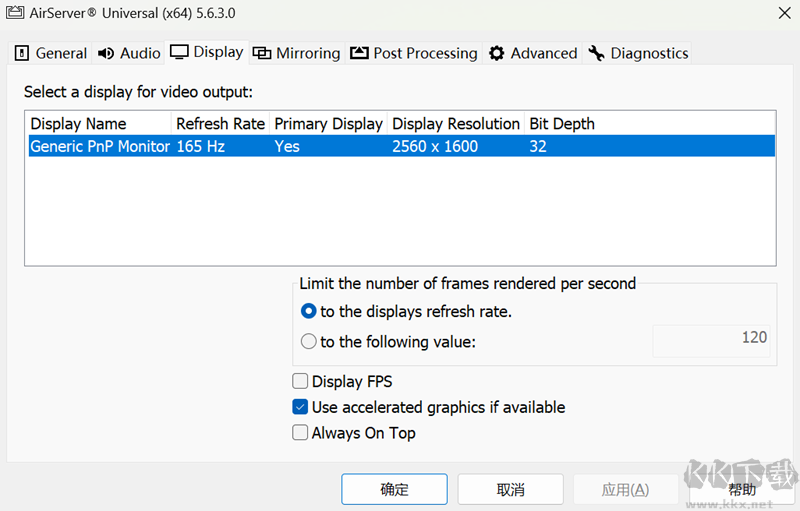Click the Audio speaker icon
Image resolution: width=800 pixels, height=511 pixels.
pyautogui.click(x=106, y=53)
